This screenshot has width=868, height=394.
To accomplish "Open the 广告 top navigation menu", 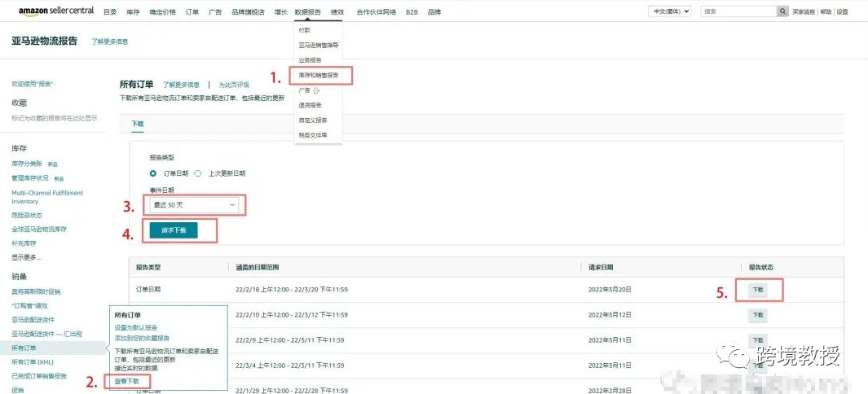I will [215, 11].
